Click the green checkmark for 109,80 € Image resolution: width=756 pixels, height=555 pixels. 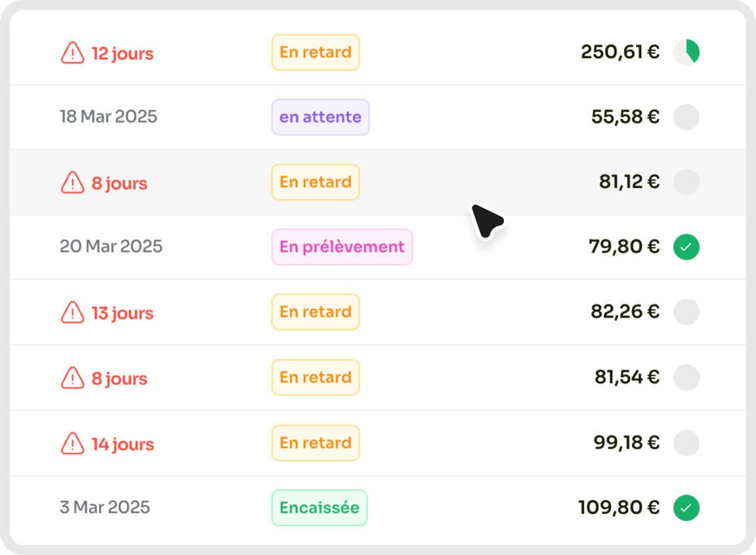(686, 508)
